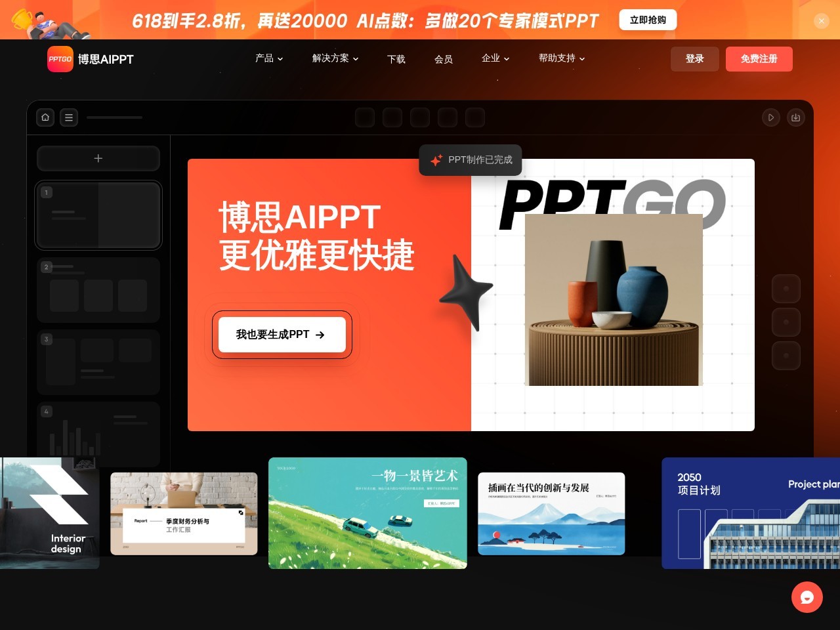Close the 618 promotion banner
The image size is (840, 630).
coord(822,21)
